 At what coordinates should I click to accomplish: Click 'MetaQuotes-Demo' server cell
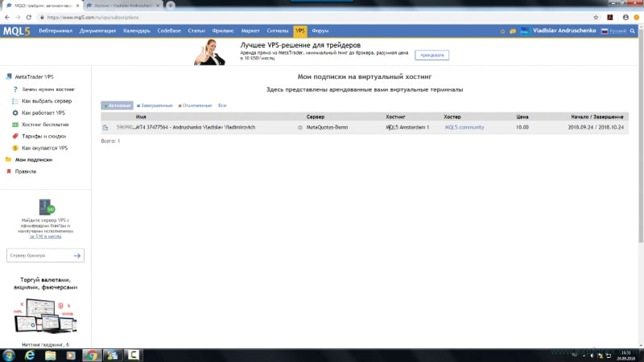point(327,127)
